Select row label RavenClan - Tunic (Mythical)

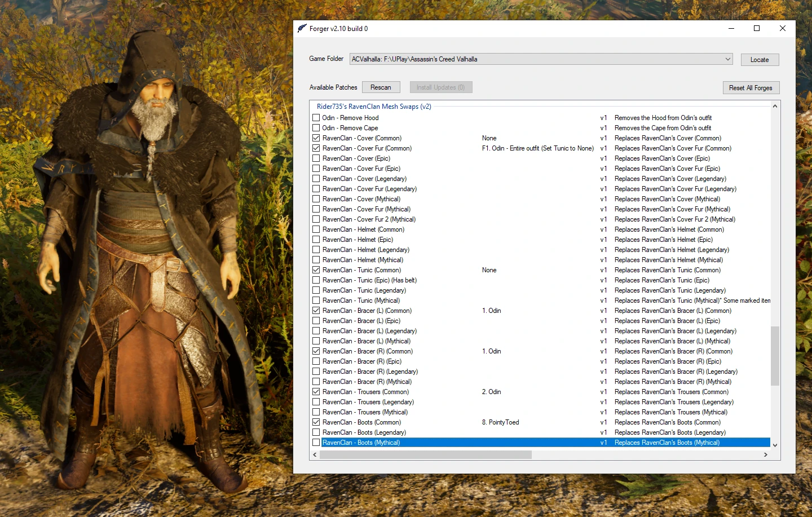361,301
